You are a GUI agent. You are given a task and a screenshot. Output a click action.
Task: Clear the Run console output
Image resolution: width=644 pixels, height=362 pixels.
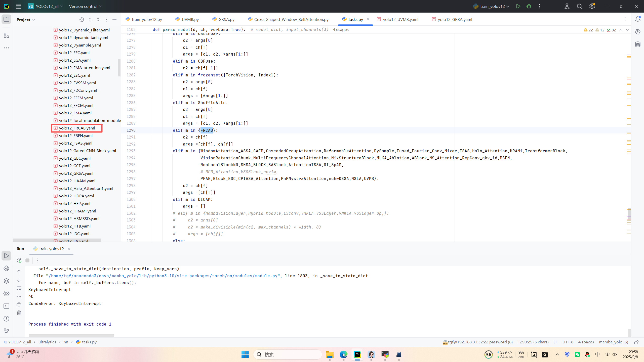(x=19, y=313)
